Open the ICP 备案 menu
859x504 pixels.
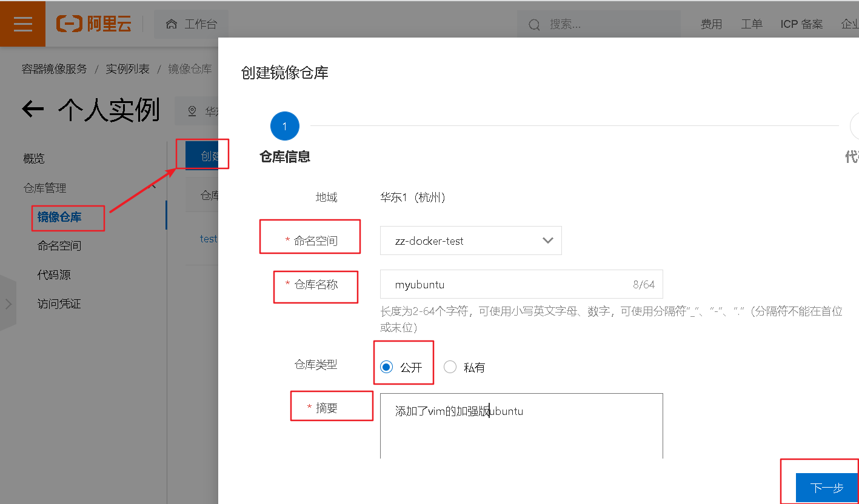click(x=801, y=24)
